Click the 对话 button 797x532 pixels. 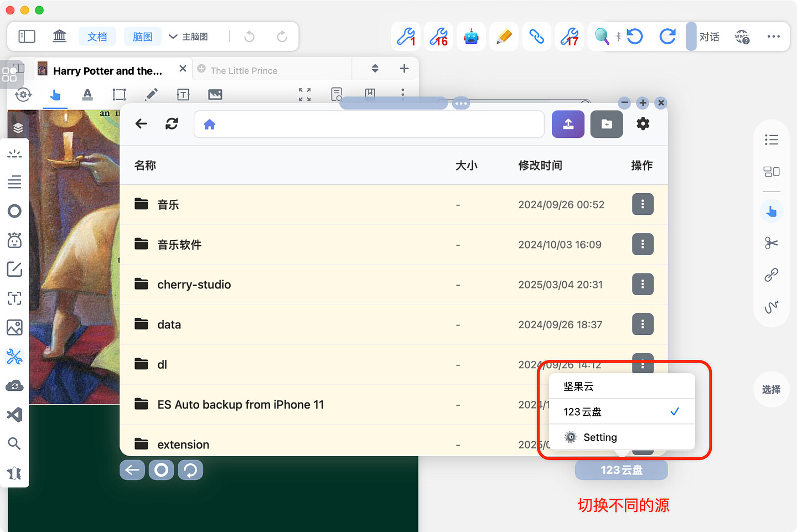click(710, 37)
